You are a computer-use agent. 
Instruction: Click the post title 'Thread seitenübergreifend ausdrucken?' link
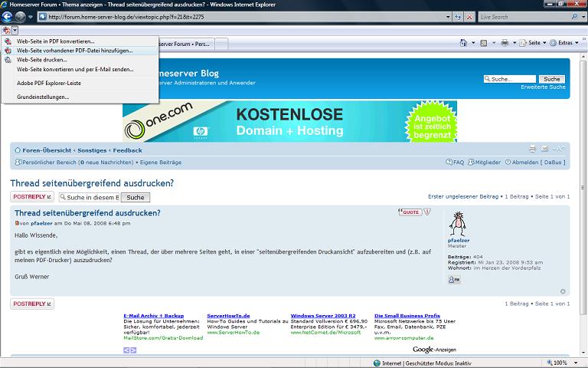[87, 213]
